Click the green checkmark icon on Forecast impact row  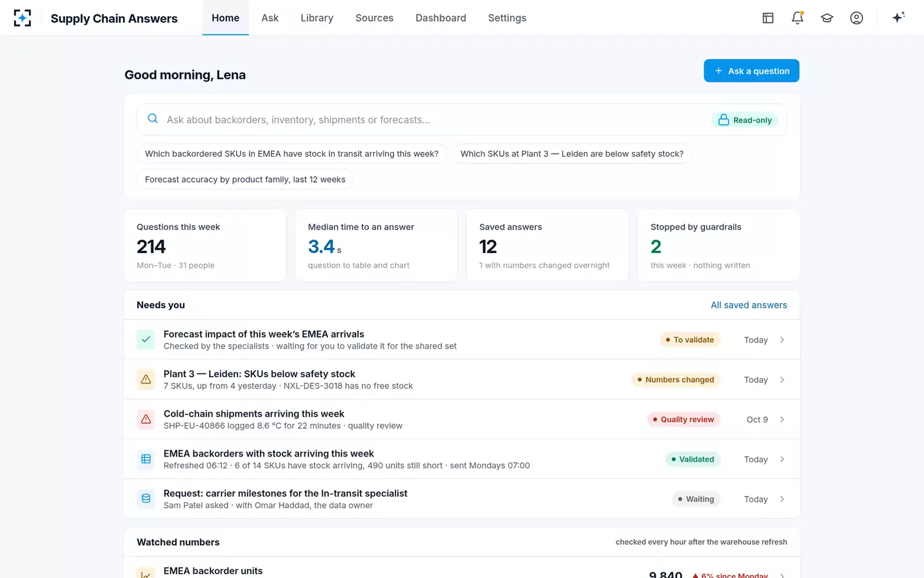(x=146, y=340)
